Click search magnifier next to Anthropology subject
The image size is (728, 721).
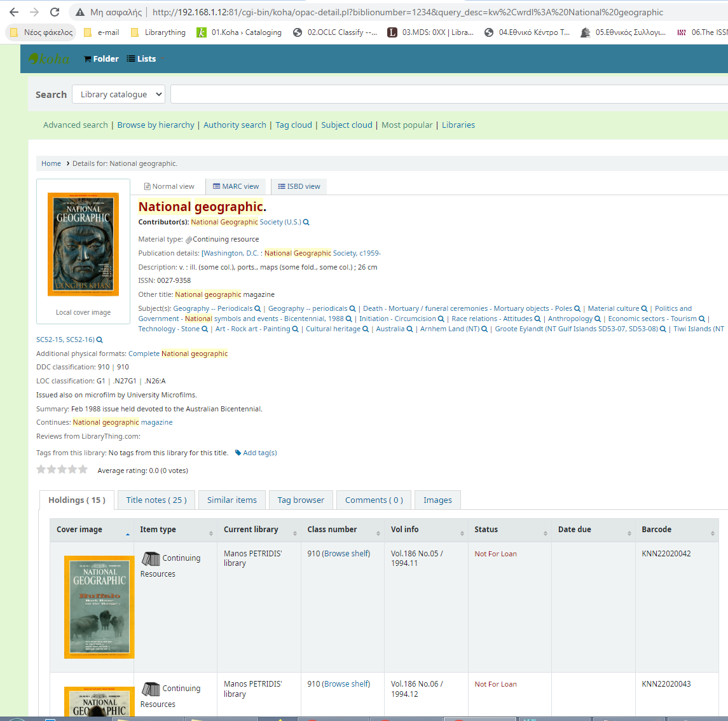pyautogui.click(x=598, y=319)
